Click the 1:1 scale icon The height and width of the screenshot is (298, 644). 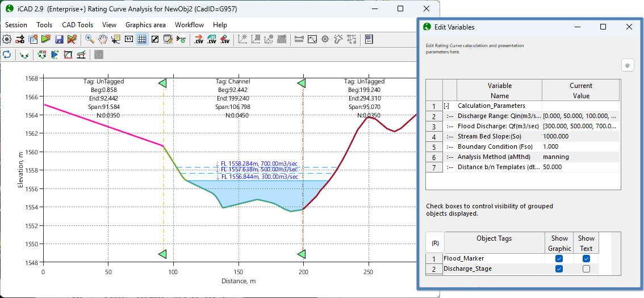(x=129, y=39)
